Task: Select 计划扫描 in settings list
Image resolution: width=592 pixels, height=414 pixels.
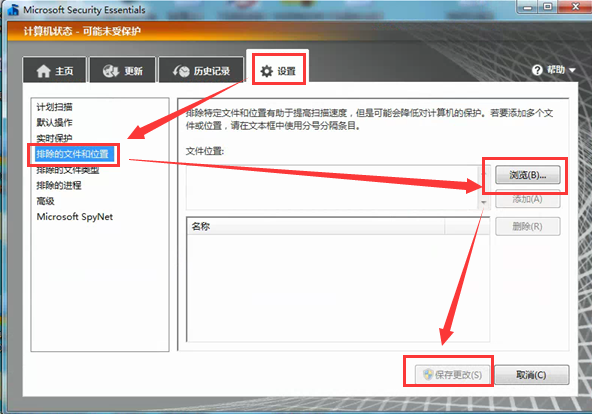Action: (54, 107)
